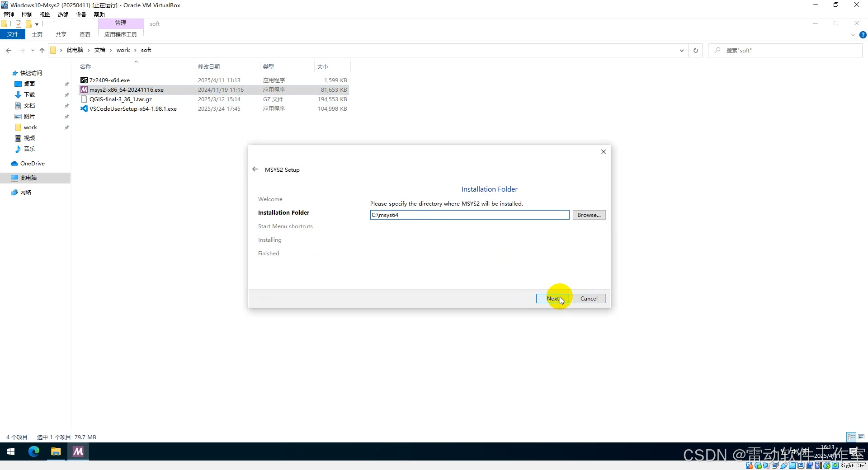Click the 7-Zip installer file icon
Viewport: 868px width, 470px height.
point(84,80)
